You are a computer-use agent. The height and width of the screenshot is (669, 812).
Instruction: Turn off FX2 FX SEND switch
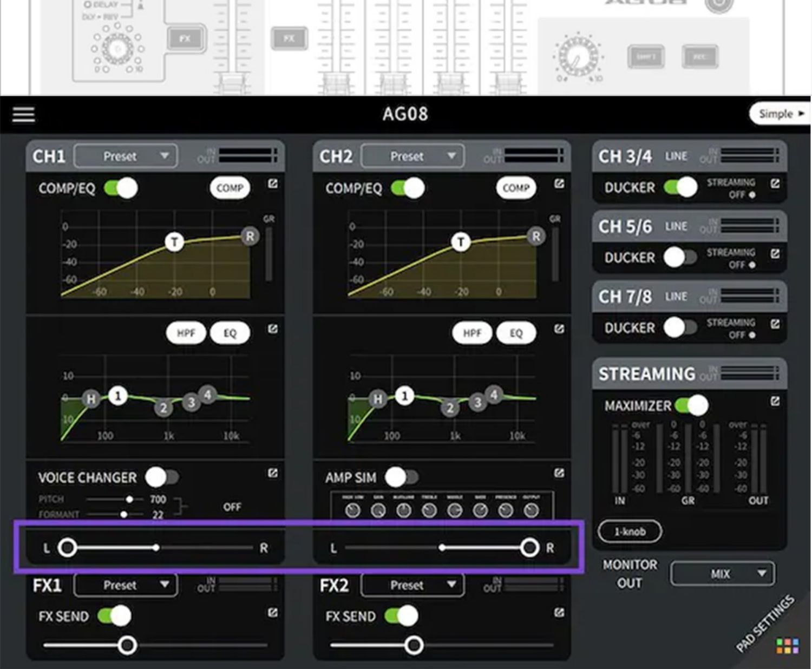pyautogui.click(x=401, y=615)
